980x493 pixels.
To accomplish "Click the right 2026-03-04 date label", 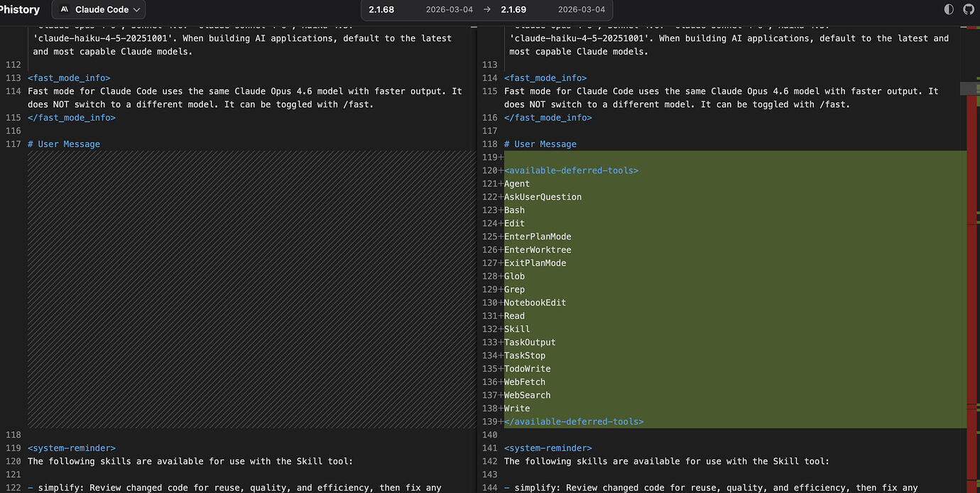I will (x=582, y=10).
